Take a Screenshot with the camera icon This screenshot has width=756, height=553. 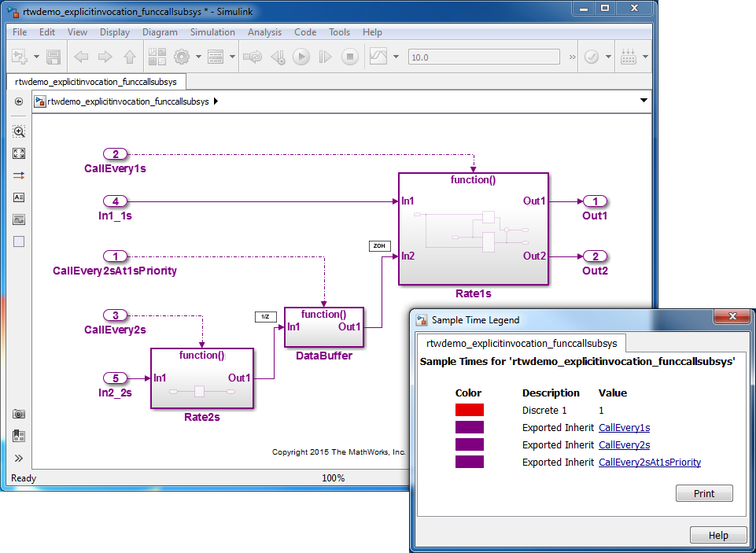pyautogui.click(x=19, y=414)
